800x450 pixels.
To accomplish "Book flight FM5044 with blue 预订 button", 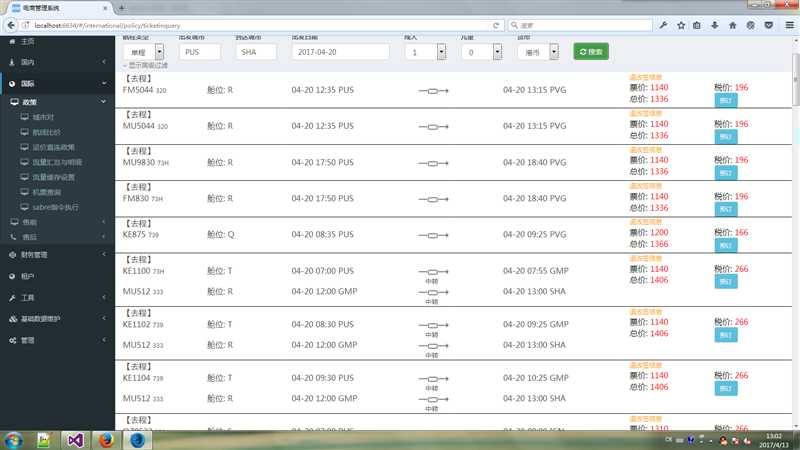I will click(726, 101).
